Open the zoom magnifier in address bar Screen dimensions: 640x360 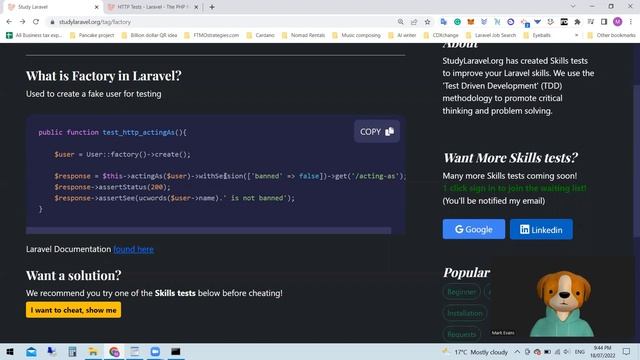(400, 22)
